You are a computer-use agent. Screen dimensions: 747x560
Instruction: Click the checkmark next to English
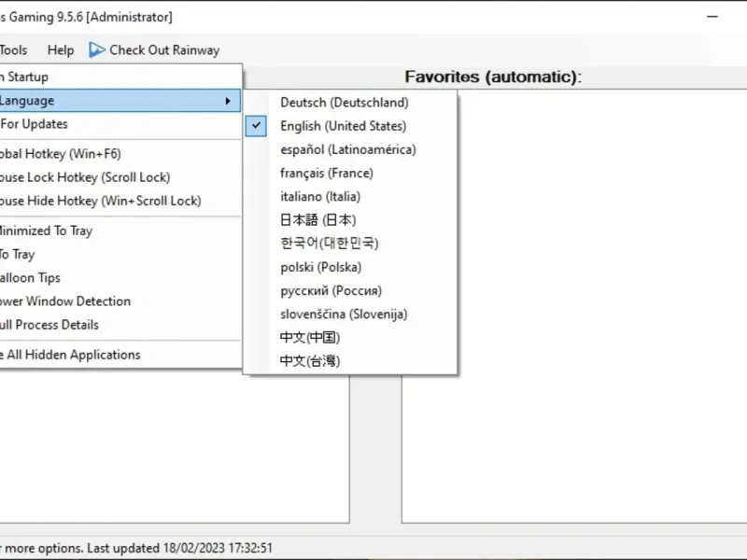pos(256,126)
